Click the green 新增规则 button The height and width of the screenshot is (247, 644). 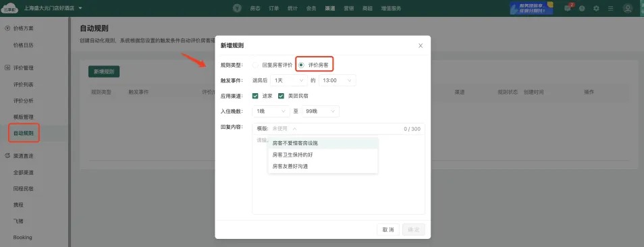(x=104, y=72)
